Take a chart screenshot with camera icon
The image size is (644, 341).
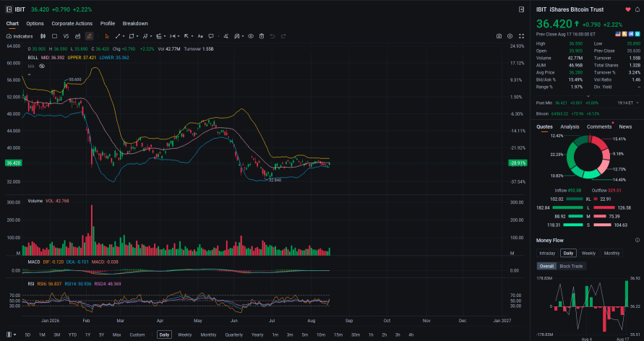[x=499, y=36]
